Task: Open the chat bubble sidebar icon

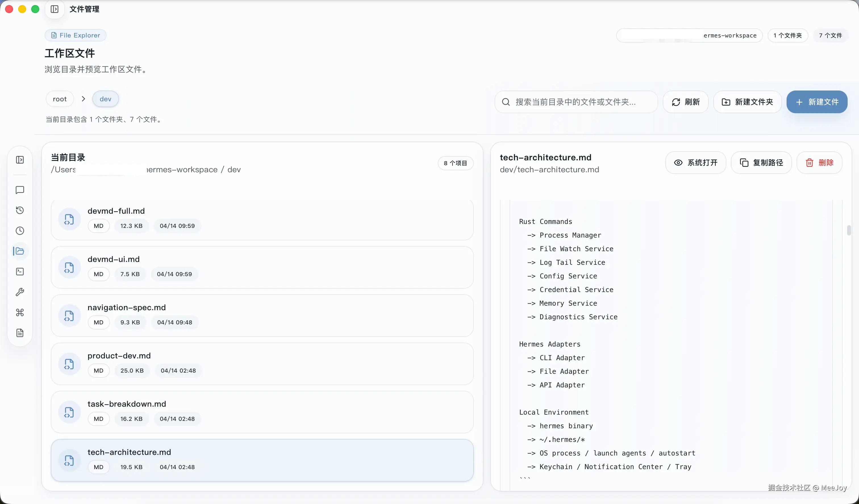Action: [20, 190]
